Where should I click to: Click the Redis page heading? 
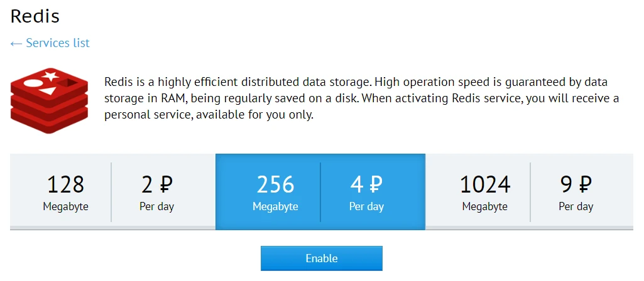tap(35, 16)
